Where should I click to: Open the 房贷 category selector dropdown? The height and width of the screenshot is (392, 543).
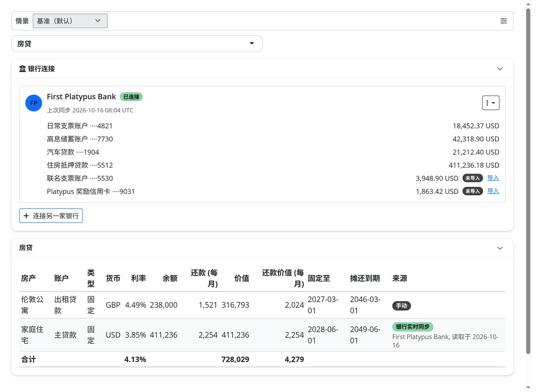click(136, 44)
